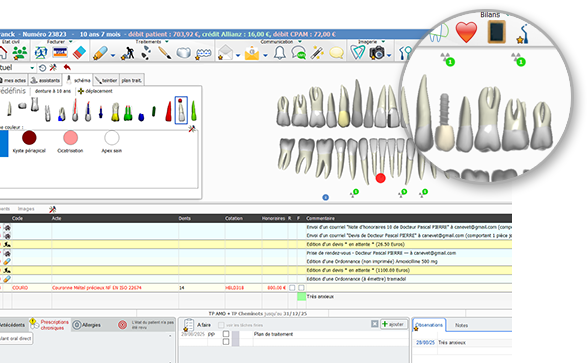Click the worker with mower icon

pos(128,53)
